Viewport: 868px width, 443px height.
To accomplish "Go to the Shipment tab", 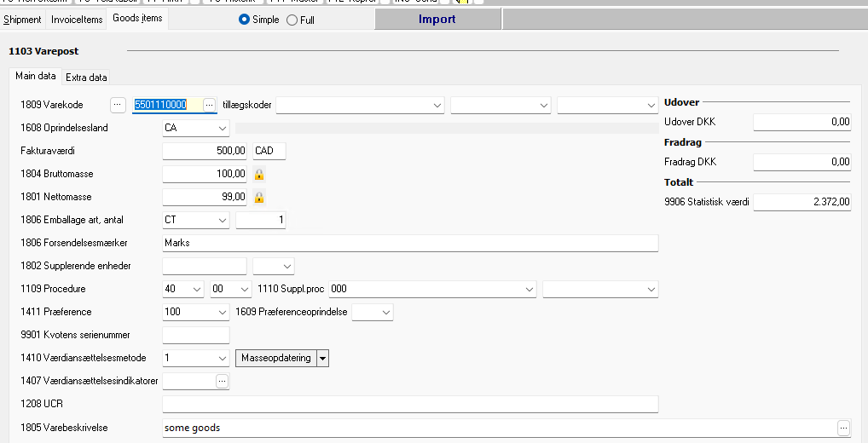I will point(23,20).
